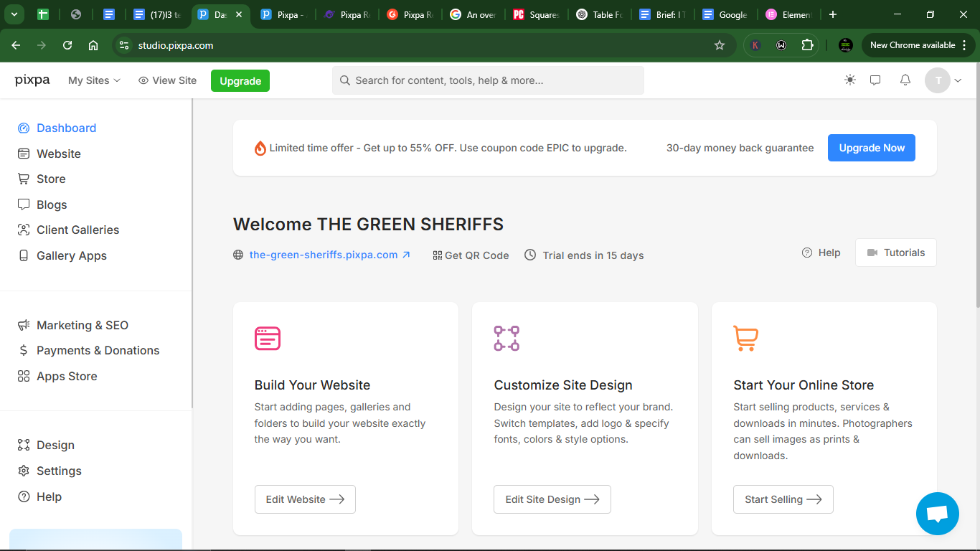This screenshot has height=551, width=980.
Task: Open the-green-sheriffs.pixpa.com link
Action: coord(329,255)
